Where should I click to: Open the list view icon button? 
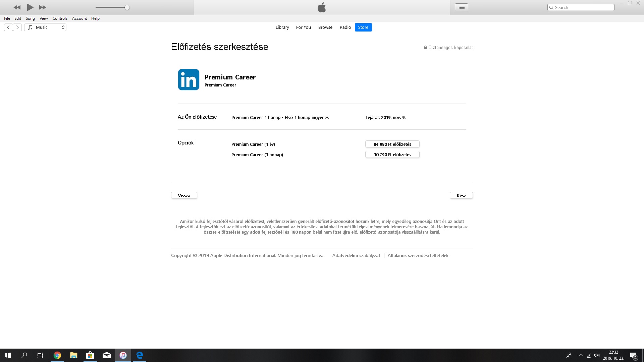(462, 7)
